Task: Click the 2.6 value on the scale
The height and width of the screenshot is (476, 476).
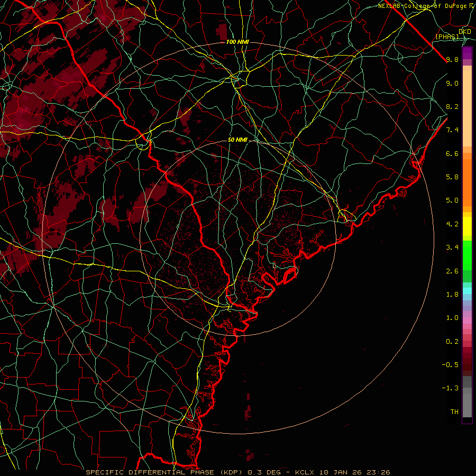Action: coord(452,271)
